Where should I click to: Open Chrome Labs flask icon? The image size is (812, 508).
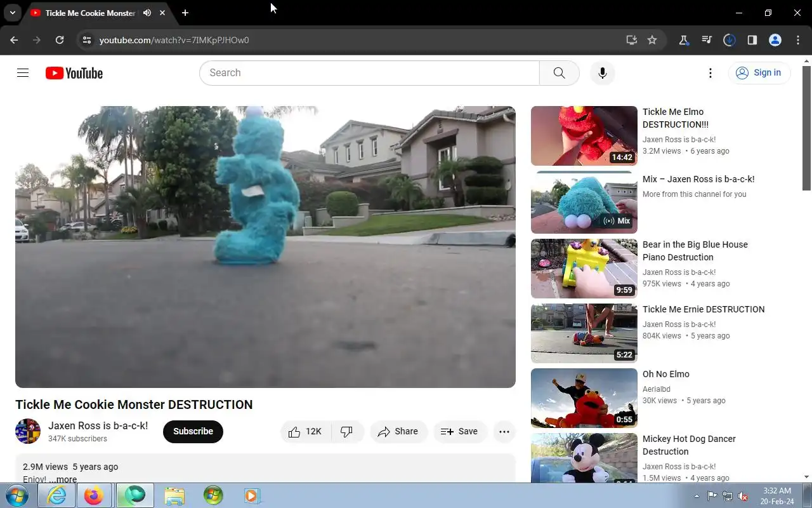(x=684, y=40)
